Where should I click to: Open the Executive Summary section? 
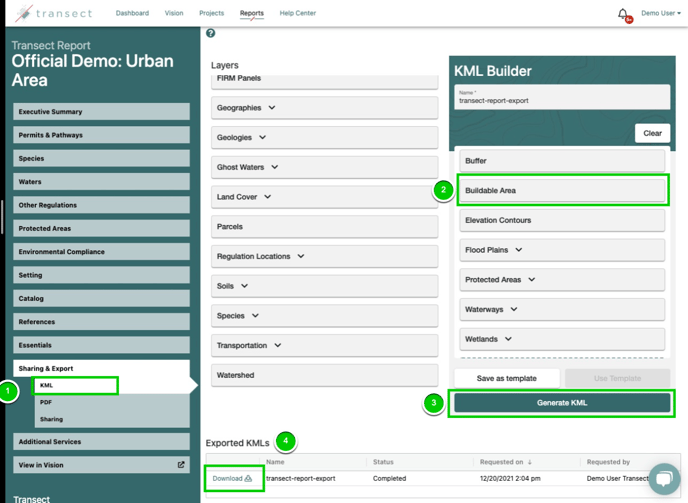[x=101, y=111]
